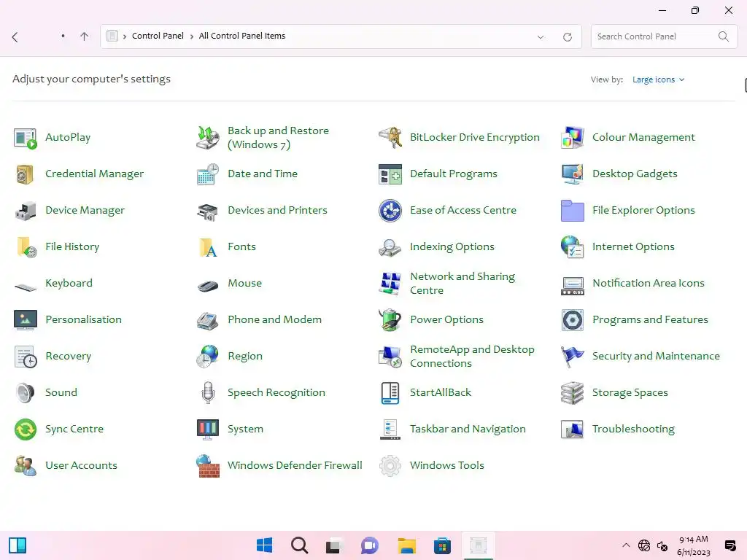The width and height of the screenshot is (747, 560).
Task: Open the notification centre icon
Action: [x=729, y=545]
